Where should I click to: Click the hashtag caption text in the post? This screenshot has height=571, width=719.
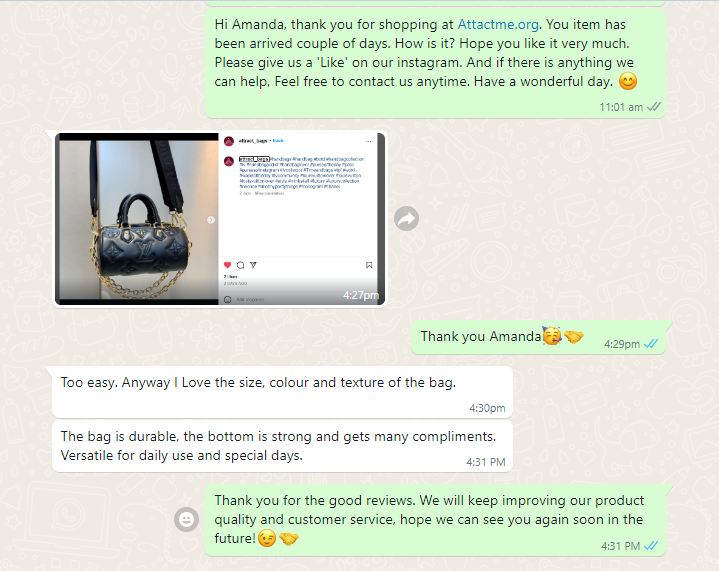point(302,173)
